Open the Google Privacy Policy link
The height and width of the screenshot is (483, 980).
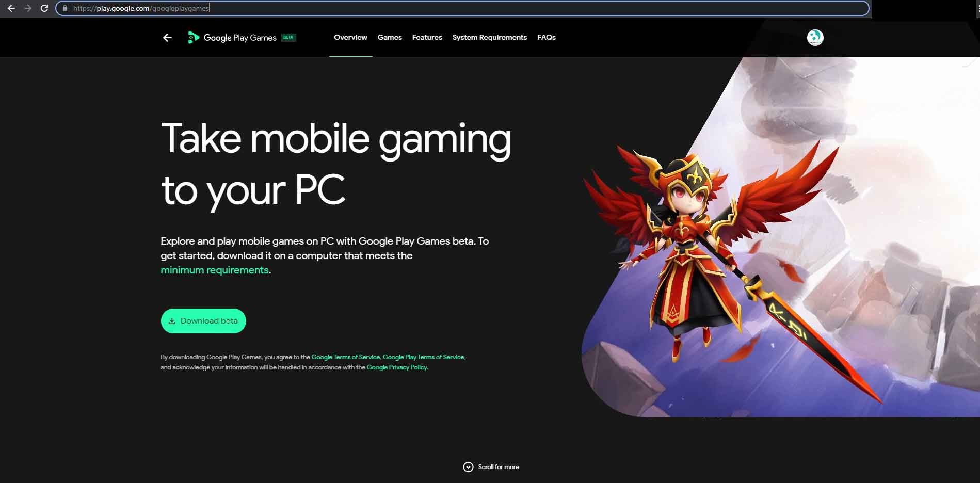tap(397, 367)
